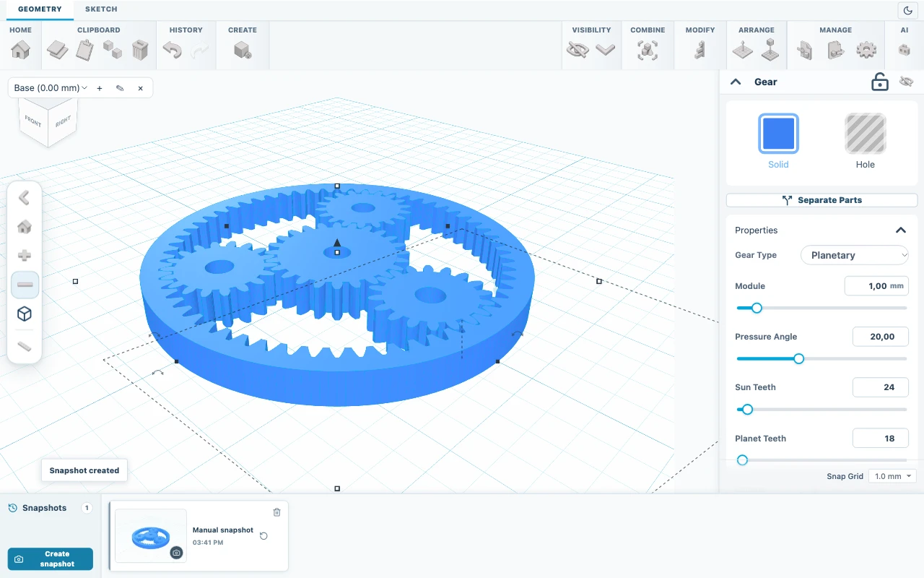924x578 pixels.
Task: Click the Manage settings gear icon
Action: coord(866,50)
